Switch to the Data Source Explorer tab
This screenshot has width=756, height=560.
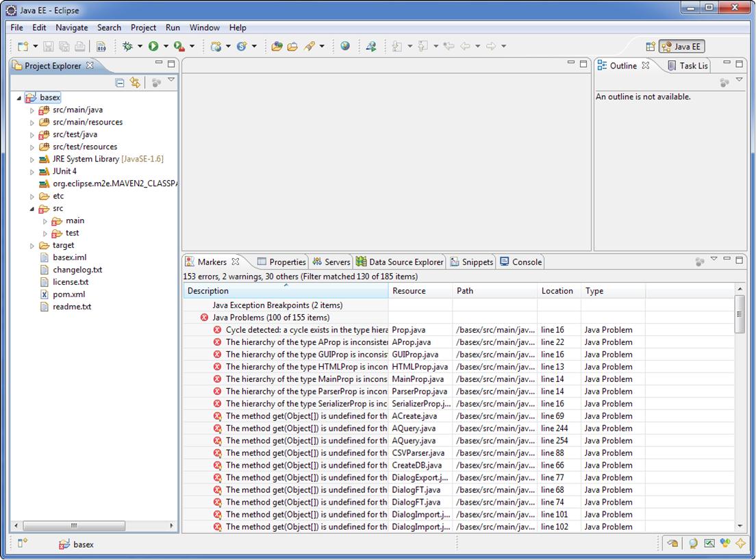(400, 262)
